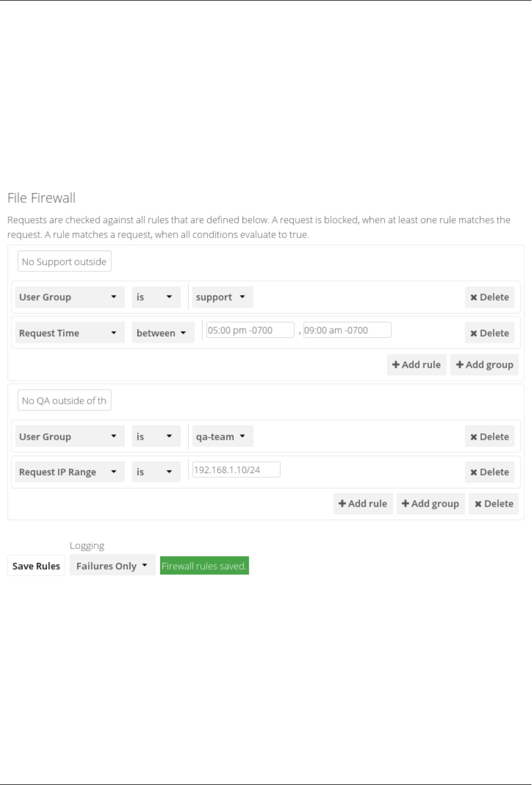Delete the Request Time condition
The image size is (532, 785).
[x=489, y=333]
